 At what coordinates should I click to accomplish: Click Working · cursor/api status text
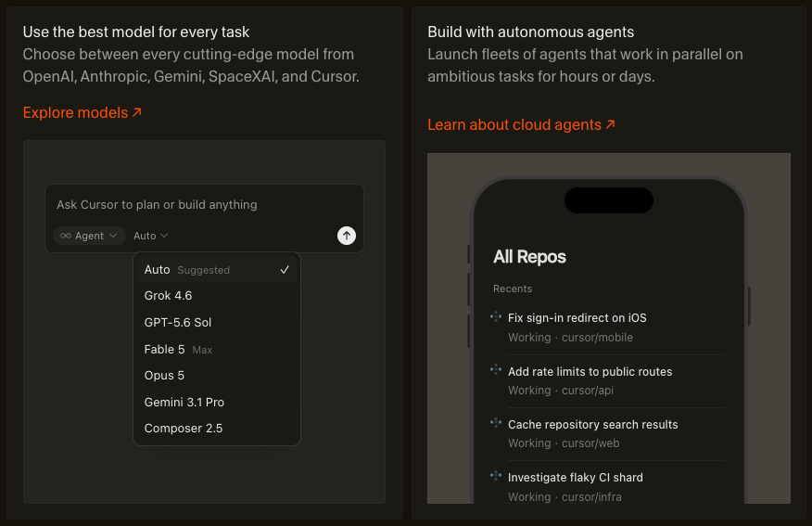pyautogui.click(x=561, y=391)
